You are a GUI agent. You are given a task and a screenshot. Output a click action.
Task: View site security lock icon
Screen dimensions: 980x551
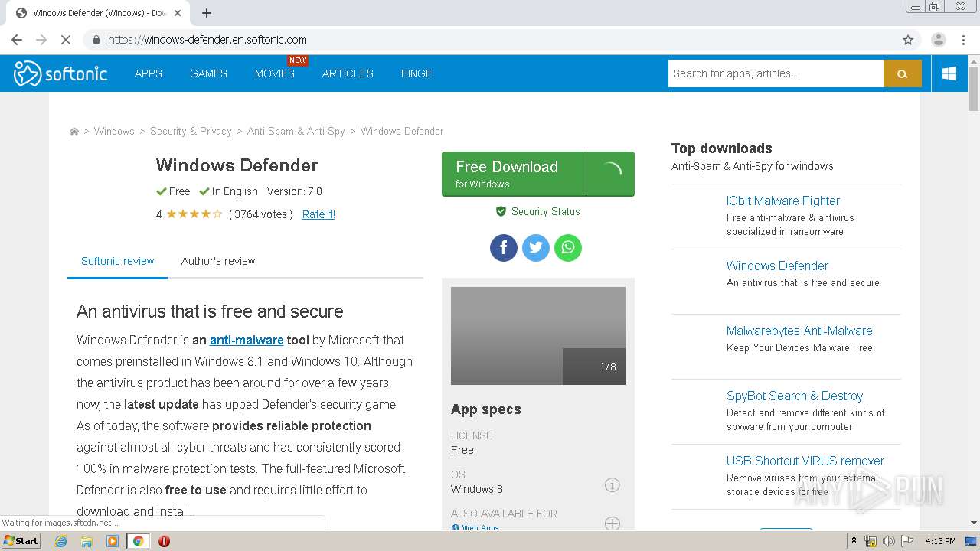click(96, 40)
